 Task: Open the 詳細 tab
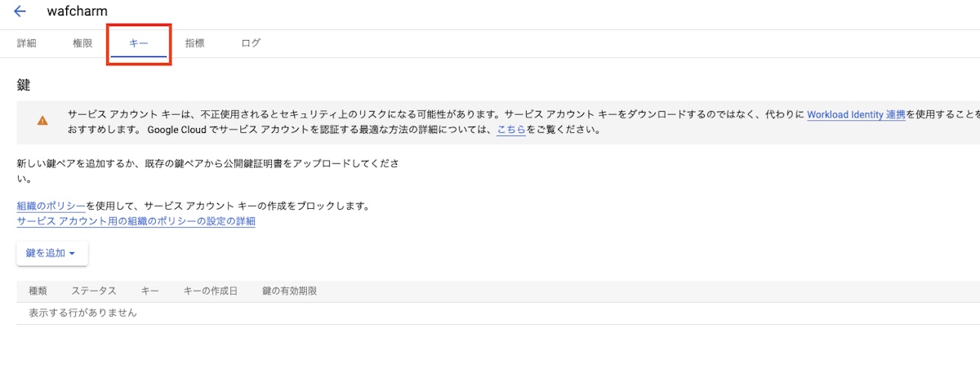click(27, 43)
